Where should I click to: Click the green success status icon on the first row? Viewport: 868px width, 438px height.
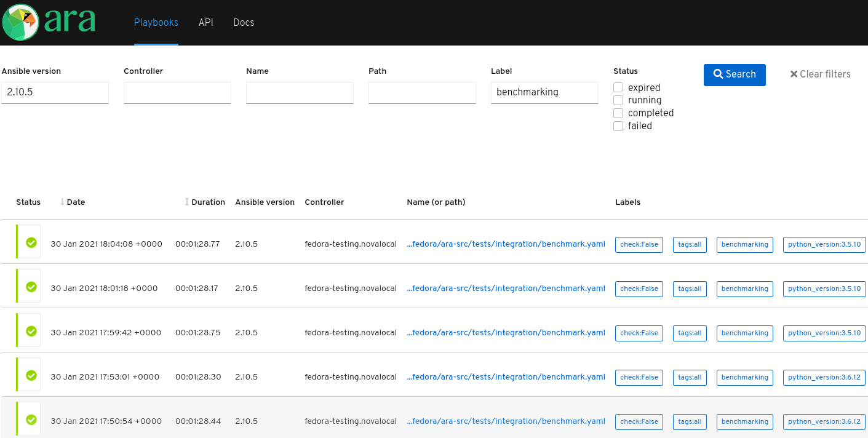30,242
